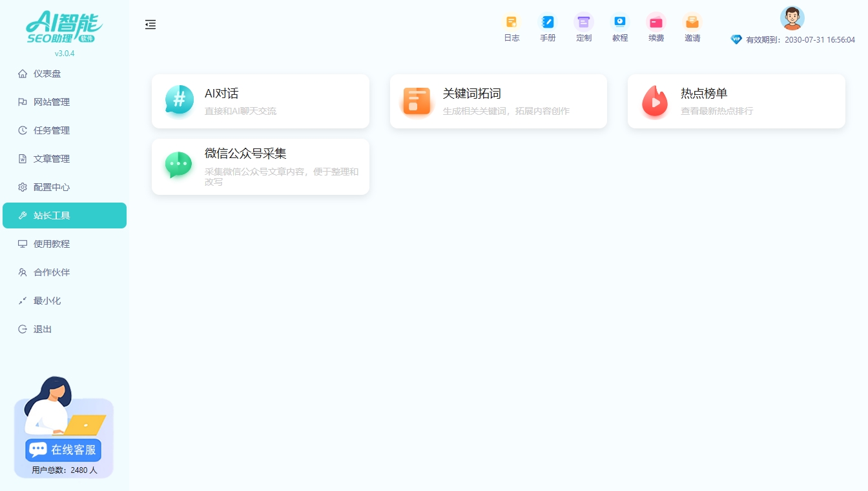The width and height of the screenshot is (868, 491).
Task: Open the AI对话 chat tool card icon
Action: tap(179, 100)
